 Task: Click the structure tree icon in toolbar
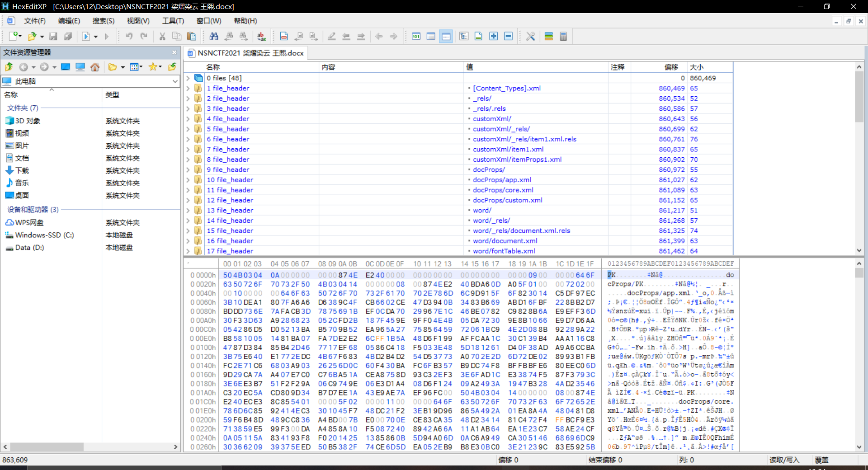tap(464, 36)
